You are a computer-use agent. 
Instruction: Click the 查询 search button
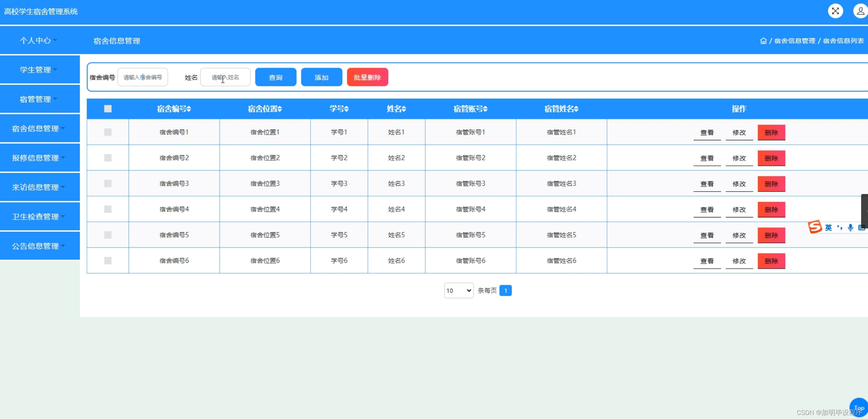click(275, 77)
